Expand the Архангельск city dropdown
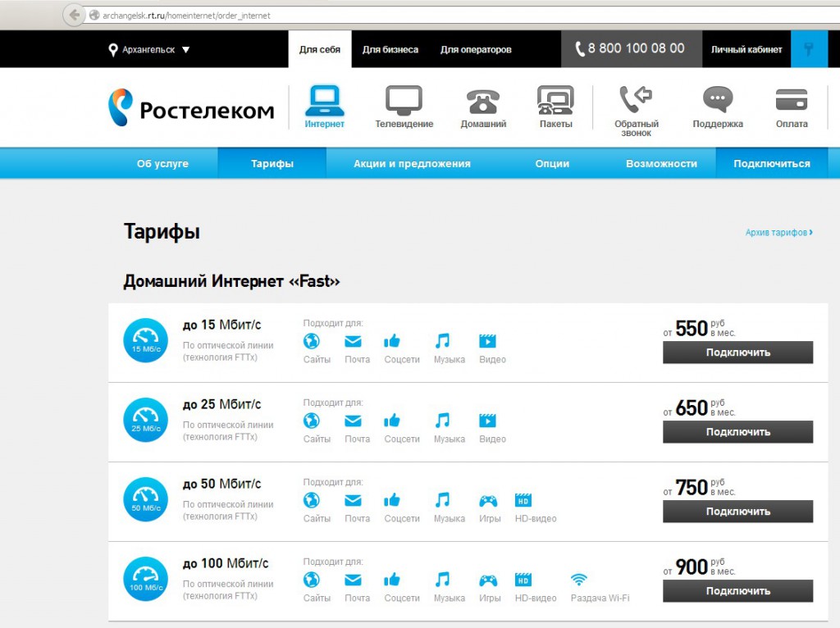Viewport: 840px width, 628px height. [149, 50]
